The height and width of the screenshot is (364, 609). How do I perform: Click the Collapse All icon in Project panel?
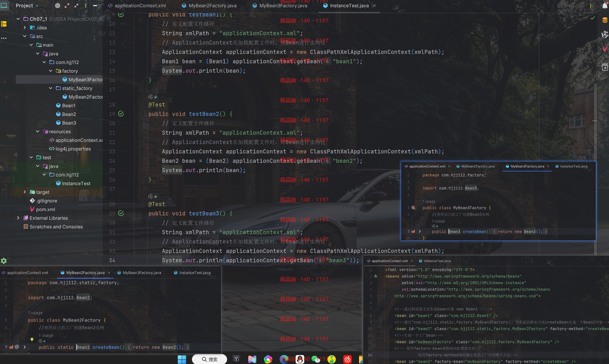(76, 5)
